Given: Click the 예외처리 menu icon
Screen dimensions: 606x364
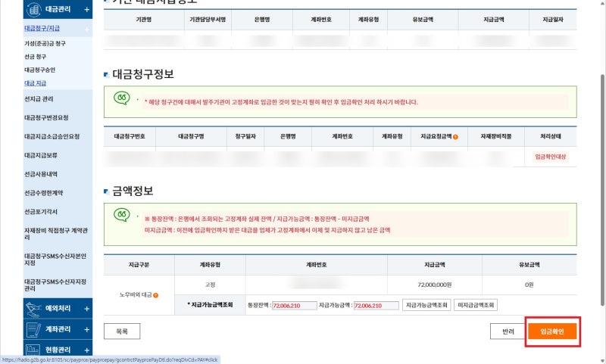Looking at the screenshot, I should 33,309.
